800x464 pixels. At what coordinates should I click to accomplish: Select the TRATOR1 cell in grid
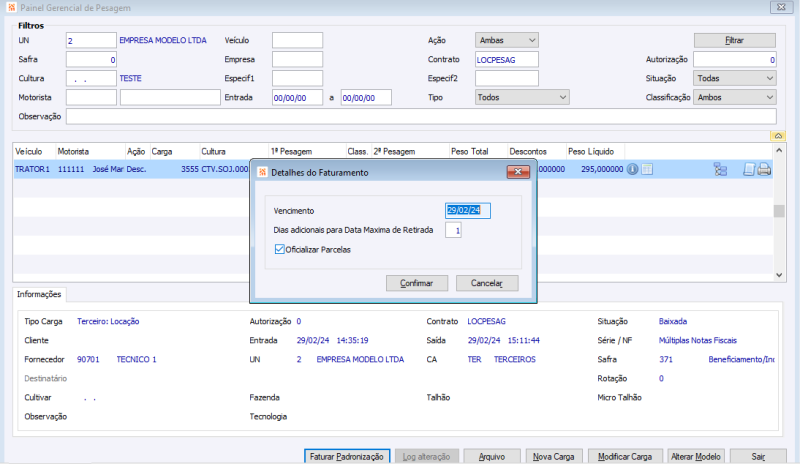coord(32,169)
